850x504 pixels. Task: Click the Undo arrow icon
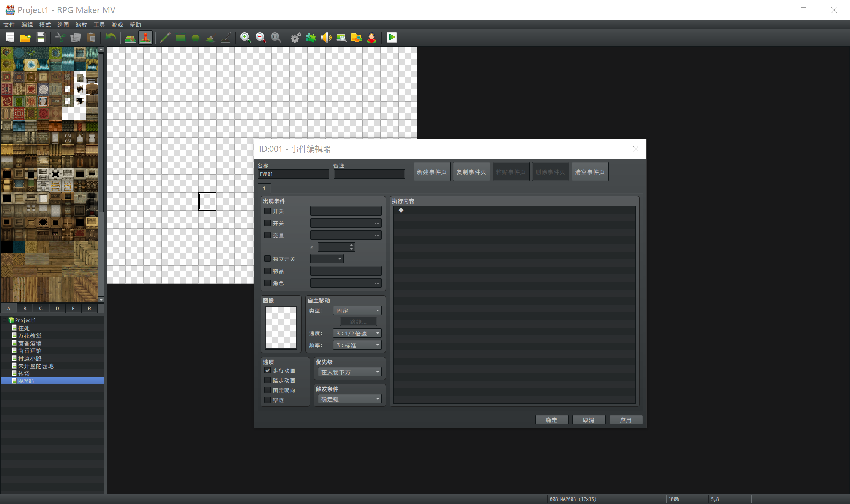pyautogui.click(x=111, y=38)
